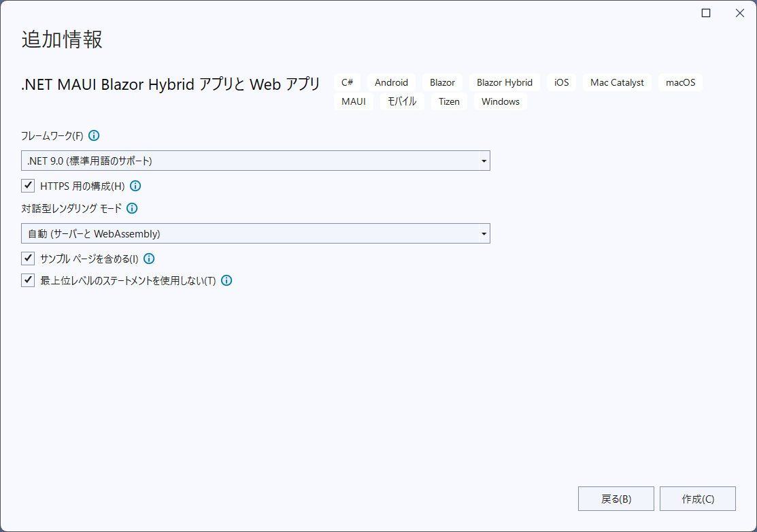Click the 対話型レンダリング モード label

click(x=71, y=209)
